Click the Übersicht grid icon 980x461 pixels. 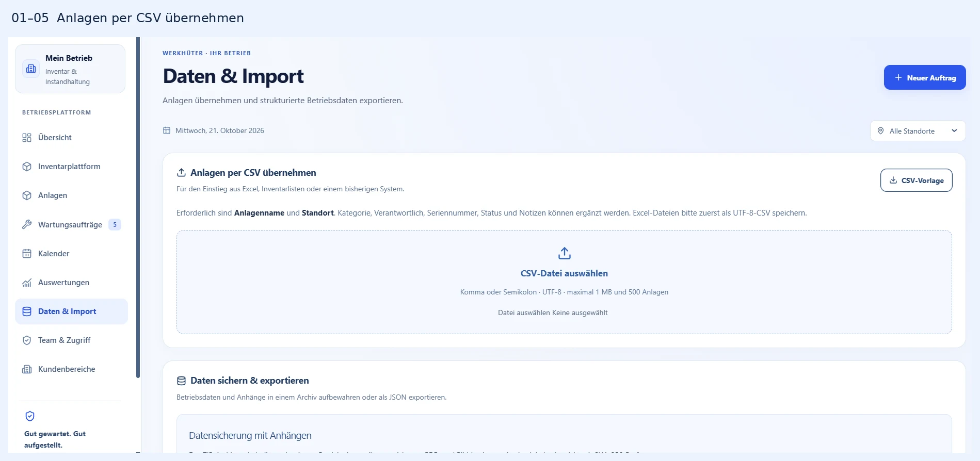[27, 138]
